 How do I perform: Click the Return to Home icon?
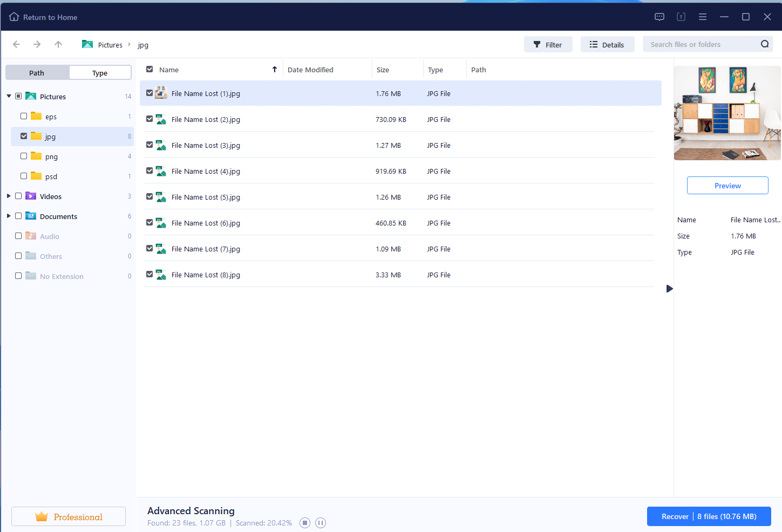click(x=14, y=17)
